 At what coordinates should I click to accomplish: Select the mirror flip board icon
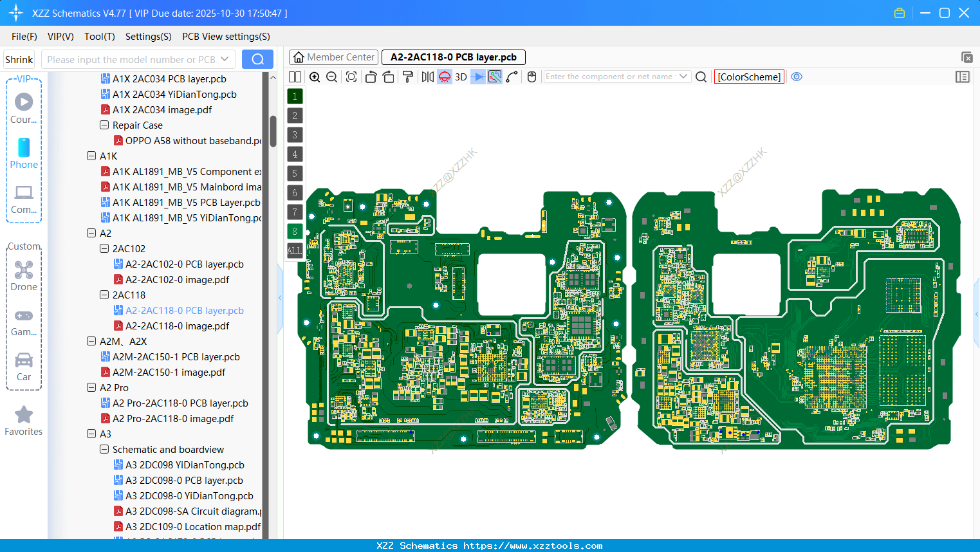pos(428,77)
